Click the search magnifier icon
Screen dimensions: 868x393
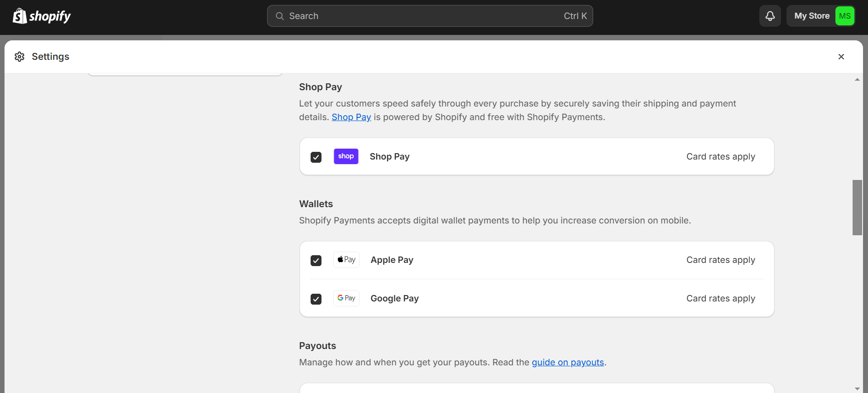click(x=280, y=16)
